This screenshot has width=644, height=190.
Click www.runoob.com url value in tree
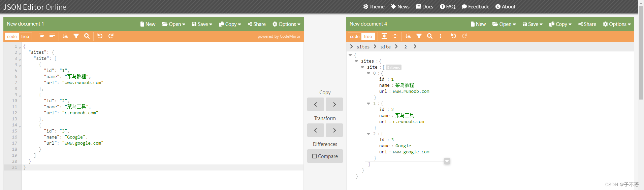[411, 91]
